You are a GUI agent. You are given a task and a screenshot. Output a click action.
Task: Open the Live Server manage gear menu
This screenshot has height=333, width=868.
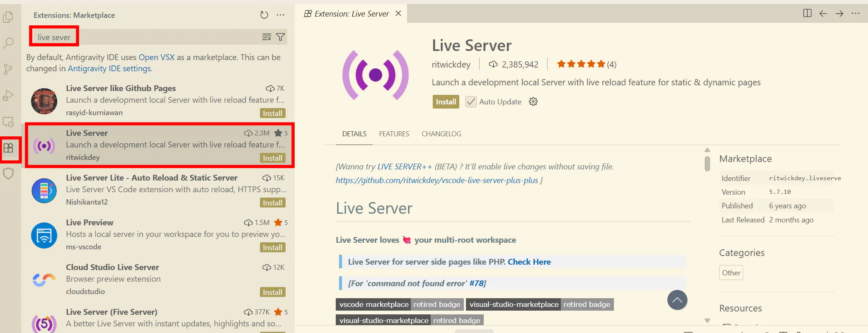(533, 102)
